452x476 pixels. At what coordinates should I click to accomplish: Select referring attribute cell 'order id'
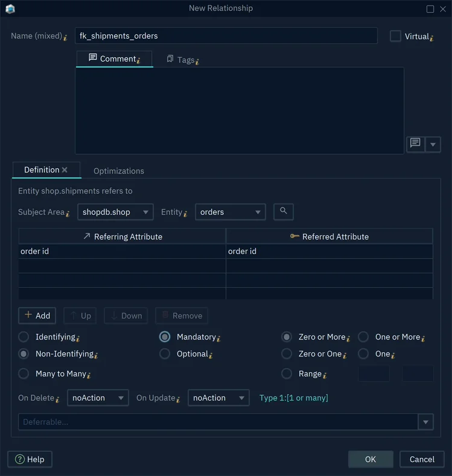[122, 252]
